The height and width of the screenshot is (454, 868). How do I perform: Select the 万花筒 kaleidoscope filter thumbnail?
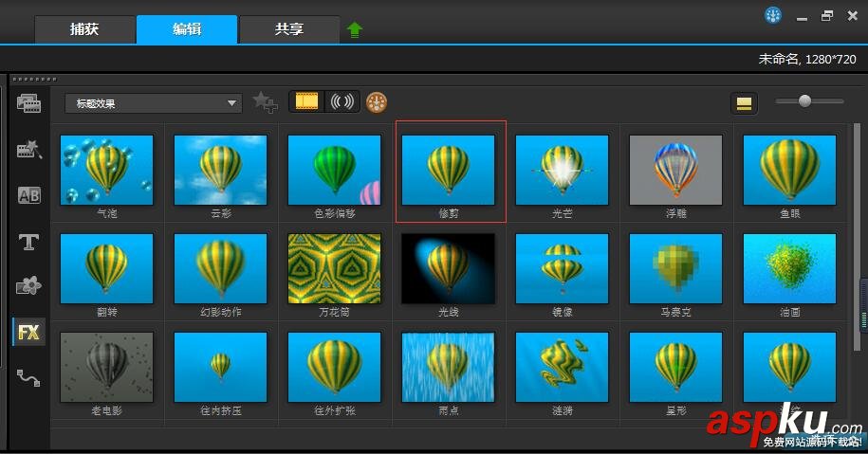pos(334,269)
